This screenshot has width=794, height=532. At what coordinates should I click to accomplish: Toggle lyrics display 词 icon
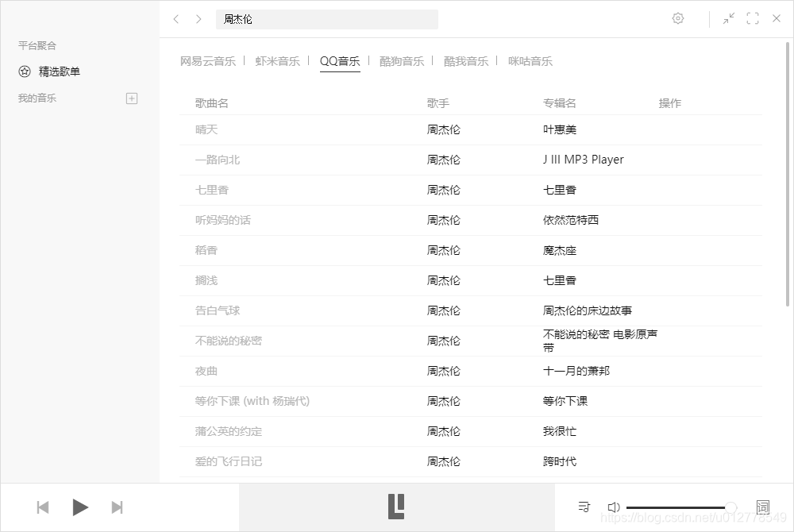762,507
